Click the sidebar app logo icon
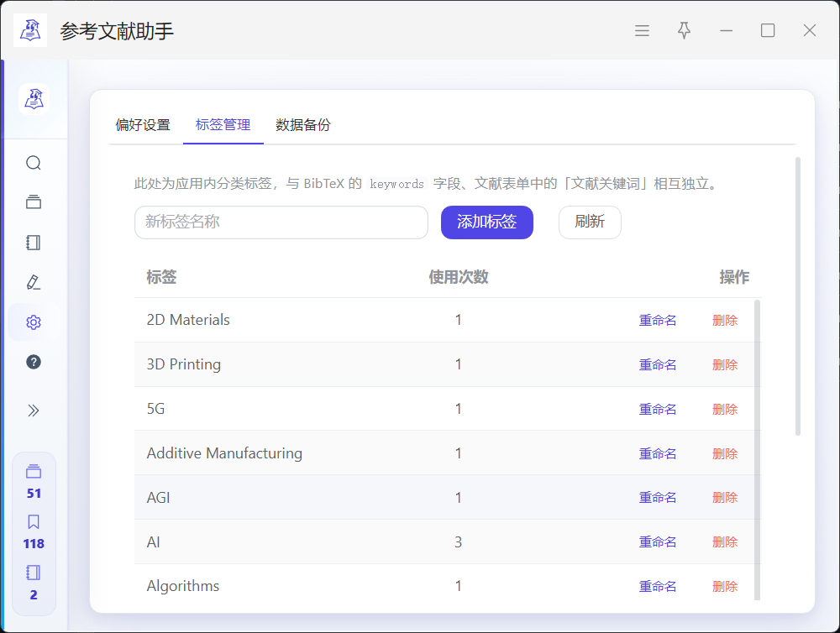Image resolution: width=840 pixels, height=633 pixels. point(34,99)
